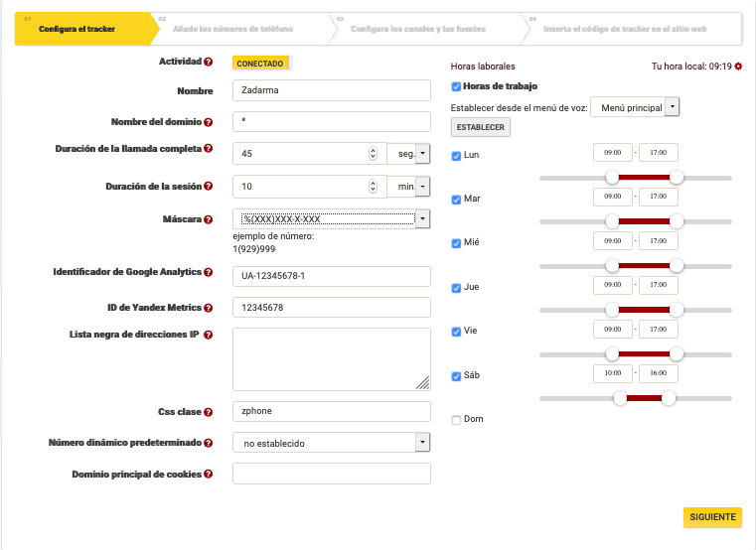Click the Vie start time 09:00 field
This screenshot has height=550, width=756.
point(612,330)
